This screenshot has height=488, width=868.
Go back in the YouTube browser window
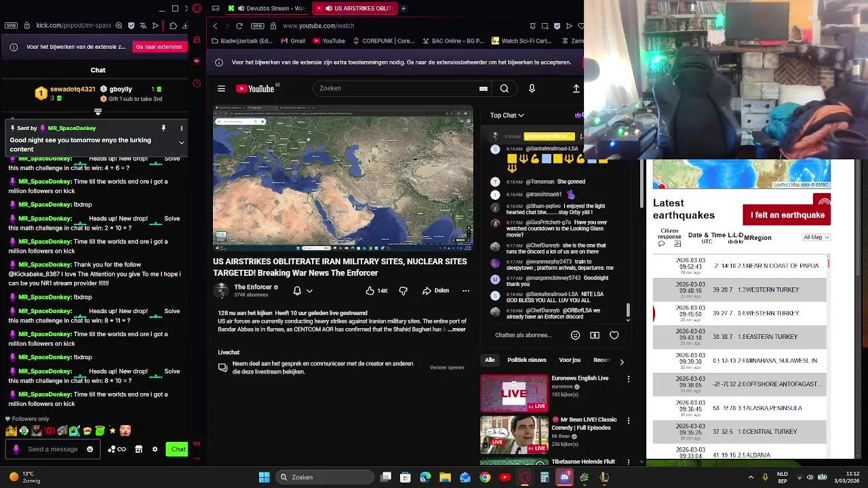pyautogui.click(x=215, y=26)
